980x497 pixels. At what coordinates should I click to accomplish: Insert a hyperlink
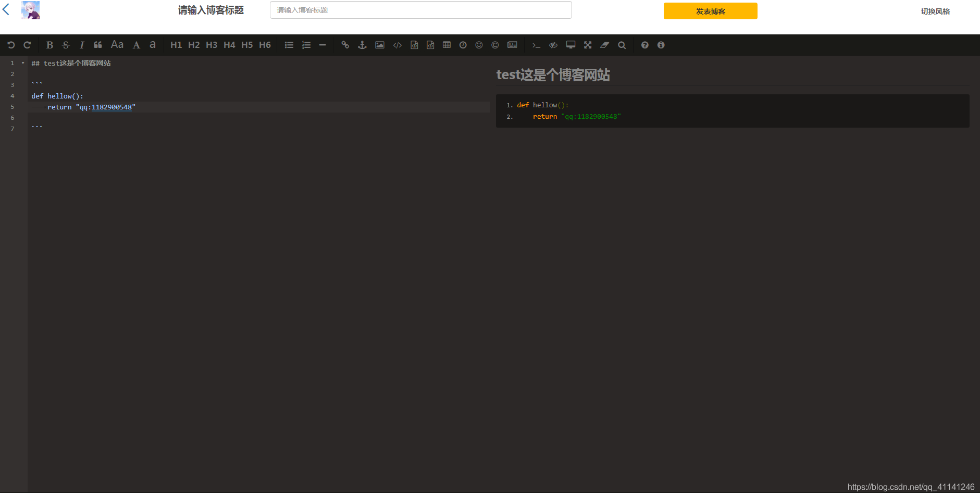point(345,45)
